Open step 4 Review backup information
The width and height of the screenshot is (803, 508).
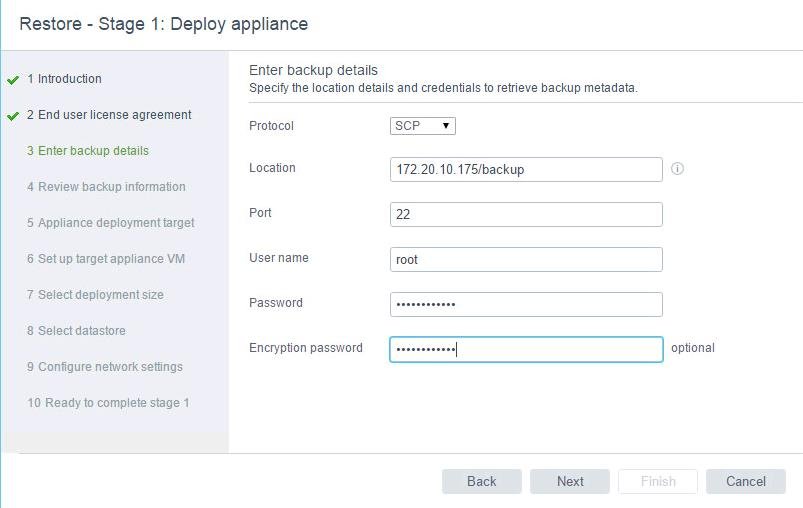(106, 187)
